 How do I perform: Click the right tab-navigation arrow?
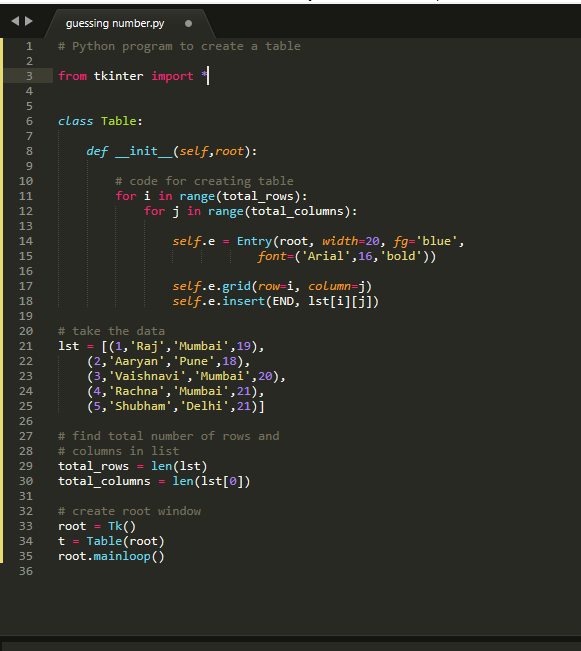(x=29, y=21)
